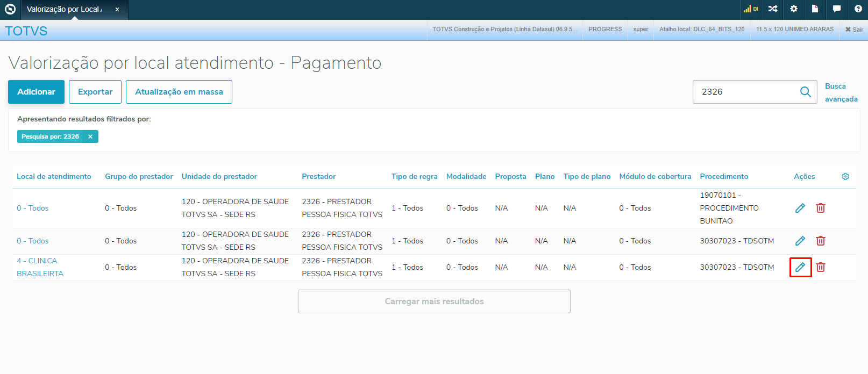The width and height of the screenshot is (868, 374).
Task: Open the chat bubble icon
Action: pos(837,9)
